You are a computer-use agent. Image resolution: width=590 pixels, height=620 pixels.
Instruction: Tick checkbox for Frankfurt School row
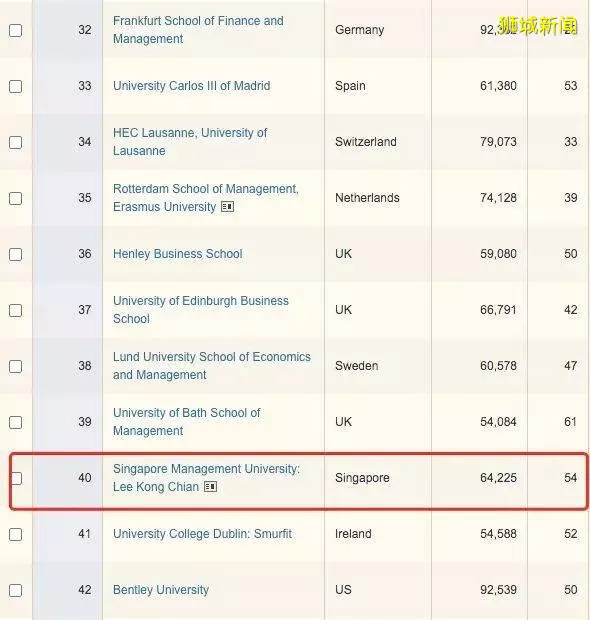pyautogui.click(x=15, y=30)
